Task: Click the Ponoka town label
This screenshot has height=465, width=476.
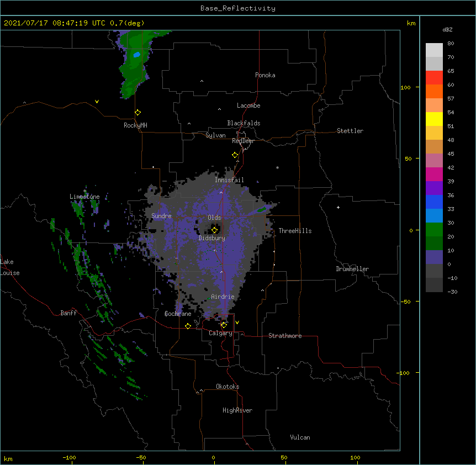Action: (x=265, y=75)
